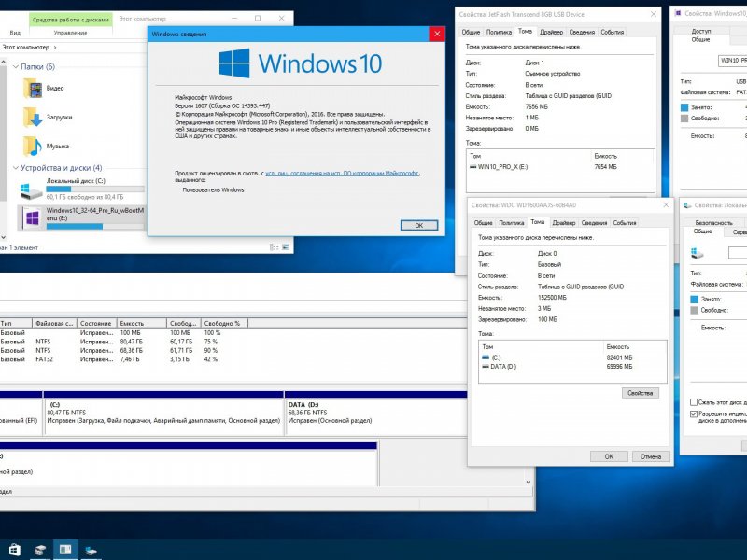This screenshot has width=747, height=560.
Task: Open События tab in WDC WD1600AAJS properties
Action: point(625,223)
